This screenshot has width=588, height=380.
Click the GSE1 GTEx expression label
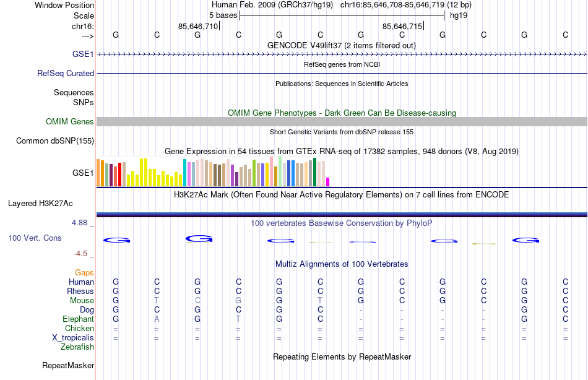click(83, 173)
